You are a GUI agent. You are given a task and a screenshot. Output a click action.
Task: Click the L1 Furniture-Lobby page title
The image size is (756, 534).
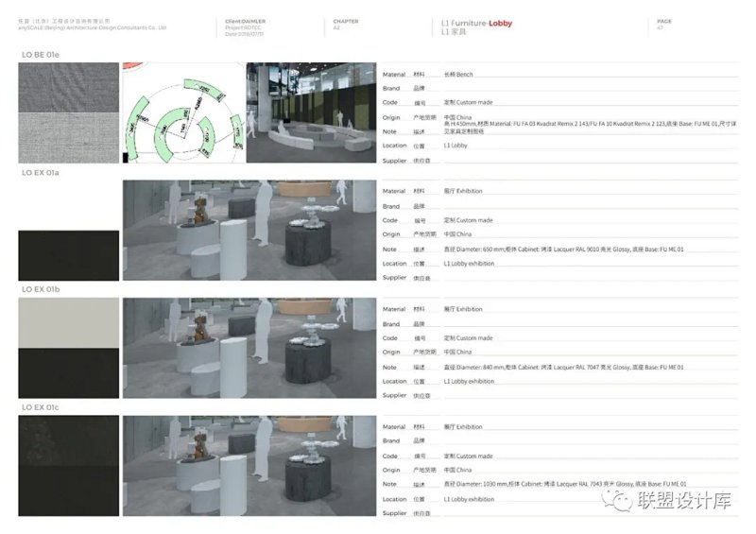pyautogui.click(x=476, y=23)
